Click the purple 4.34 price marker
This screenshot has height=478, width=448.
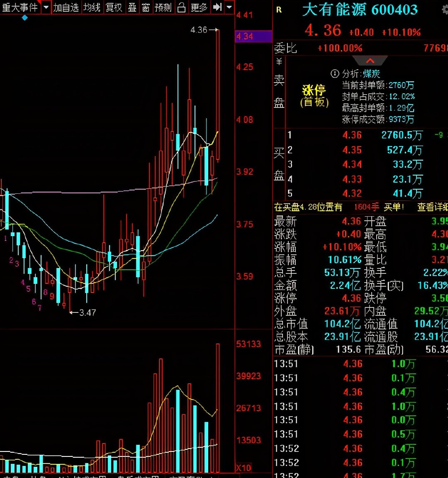[x=253, y=37]
